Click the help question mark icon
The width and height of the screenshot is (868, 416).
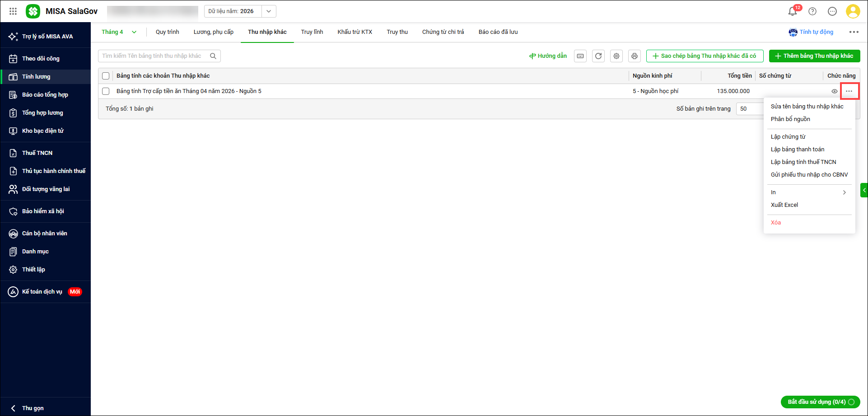(x=812, y=11)
